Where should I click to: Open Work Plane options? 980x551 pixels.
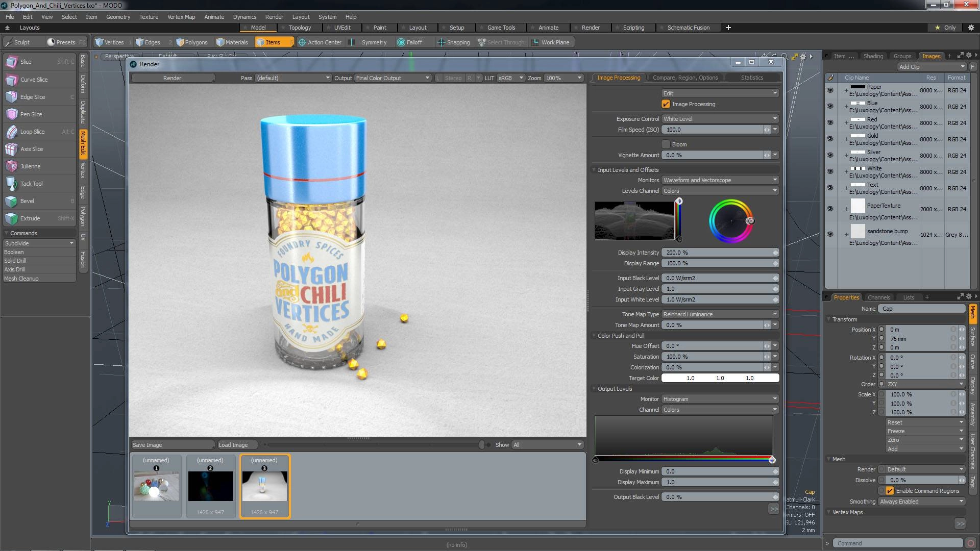551,42
